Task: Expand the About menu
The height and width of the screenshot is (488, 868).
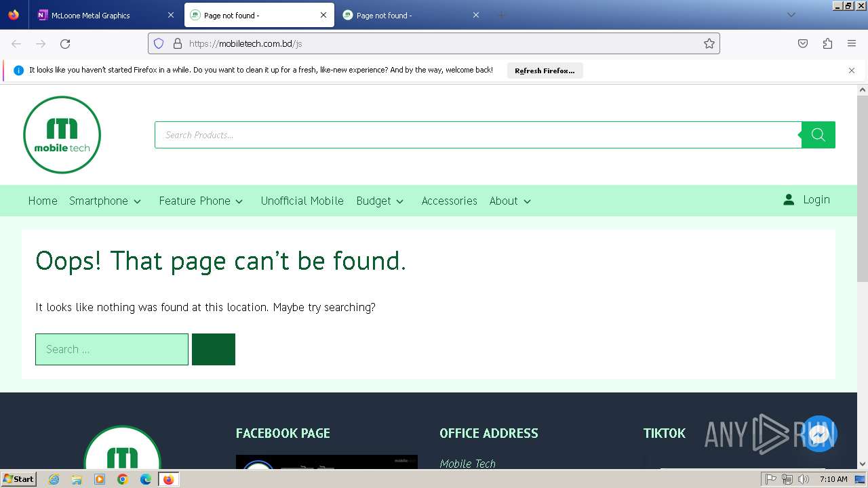Action: [510, 201]
